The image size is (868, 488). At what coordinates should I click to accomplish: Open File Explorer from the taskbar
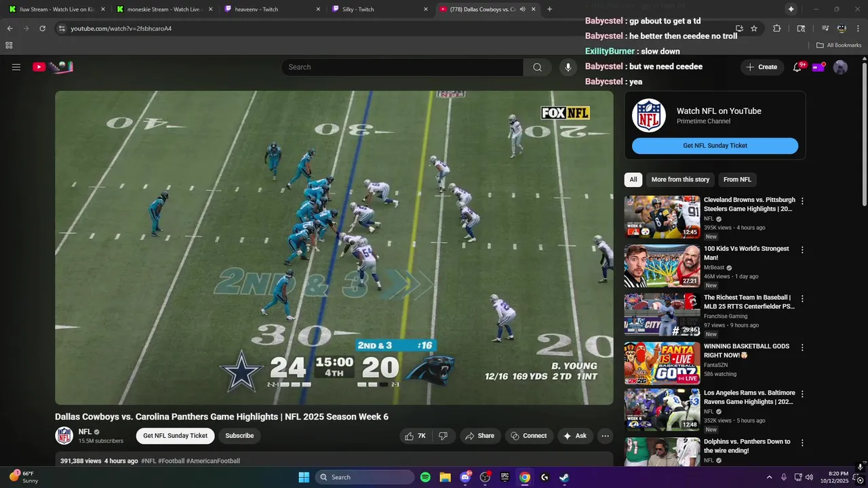pos(445,477)
